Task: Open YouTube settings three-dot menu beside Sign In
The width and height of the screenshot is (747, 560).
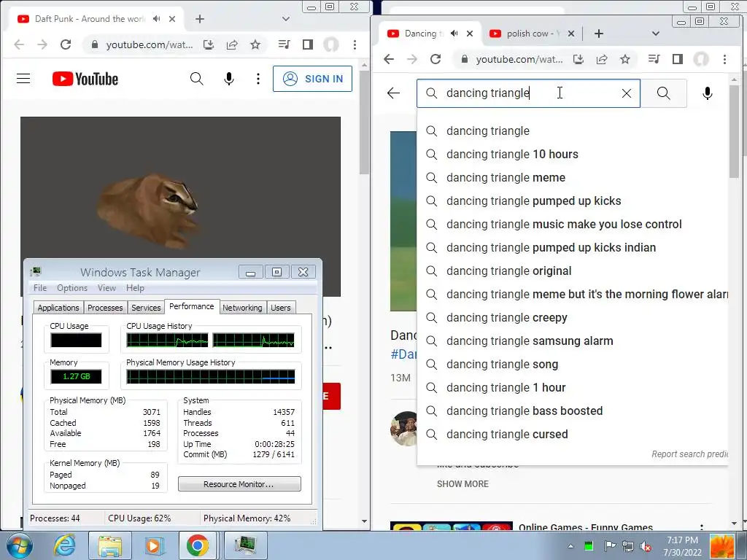Action: (x=258, y=79)
